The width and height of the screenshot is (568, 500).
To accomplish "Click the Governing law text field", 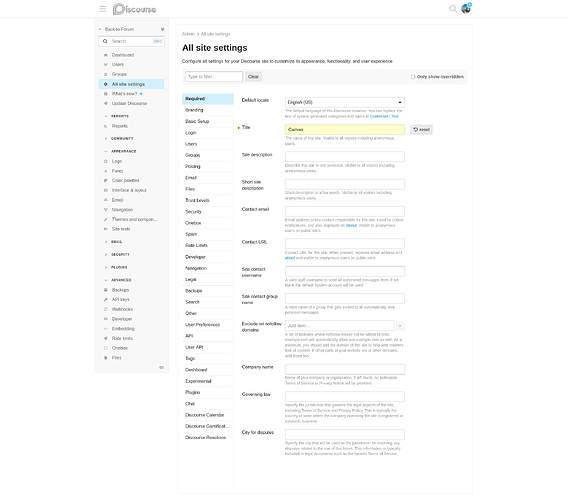I will pos(345,397).
